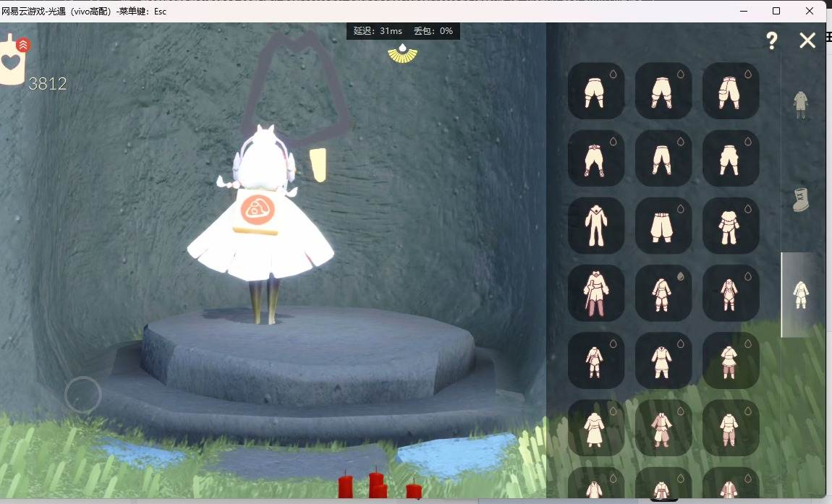Select the third outfit in the fourth row

[731, 293]
